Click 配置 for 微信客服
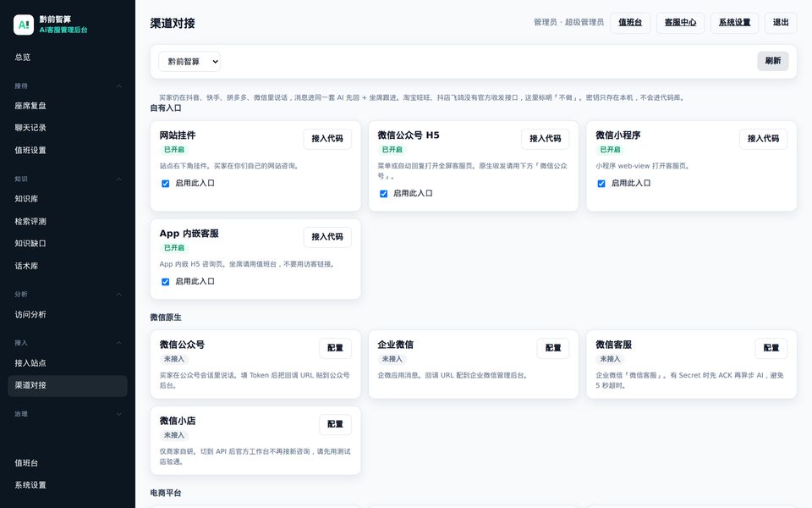 (771, 348)
